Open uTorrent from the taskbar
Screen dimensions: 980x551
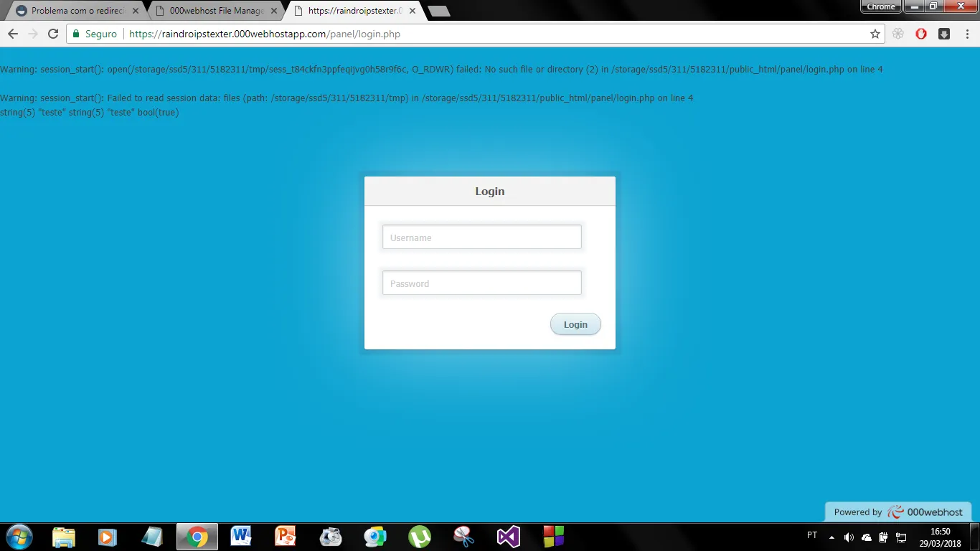point(420,537)
